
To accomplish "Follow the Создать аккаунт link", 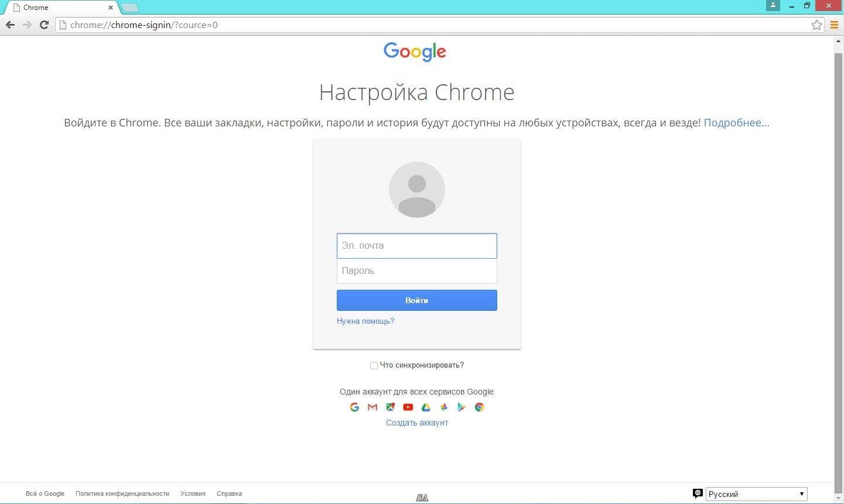I will click(x=417, y=423).
